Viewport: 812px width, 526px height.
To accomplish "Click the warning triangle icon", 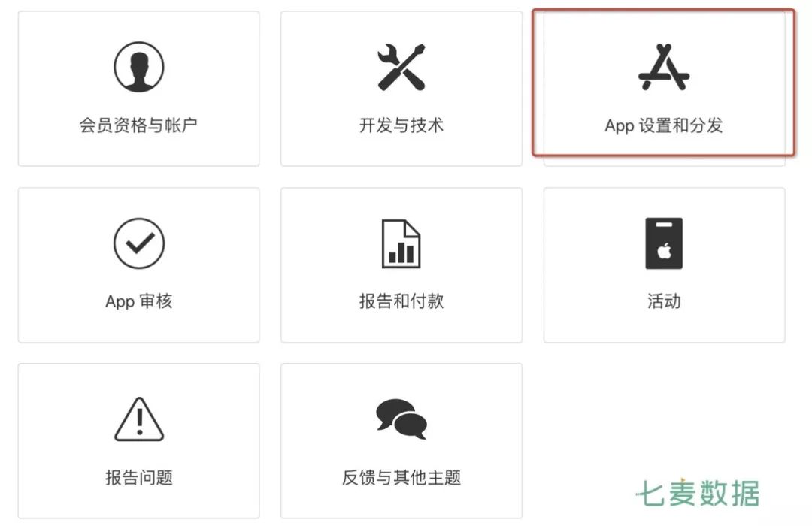I will (x=139, y=419).
